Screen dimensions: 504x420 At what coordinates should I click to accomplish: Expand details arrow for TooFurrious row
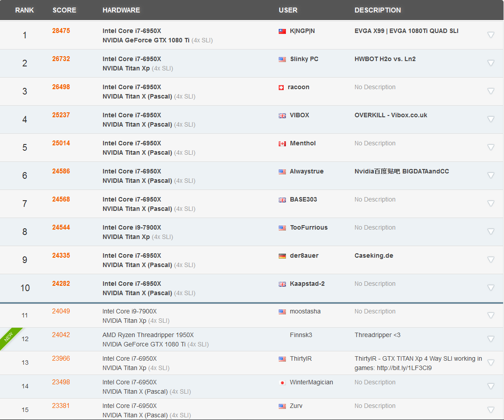coord(491,232)
